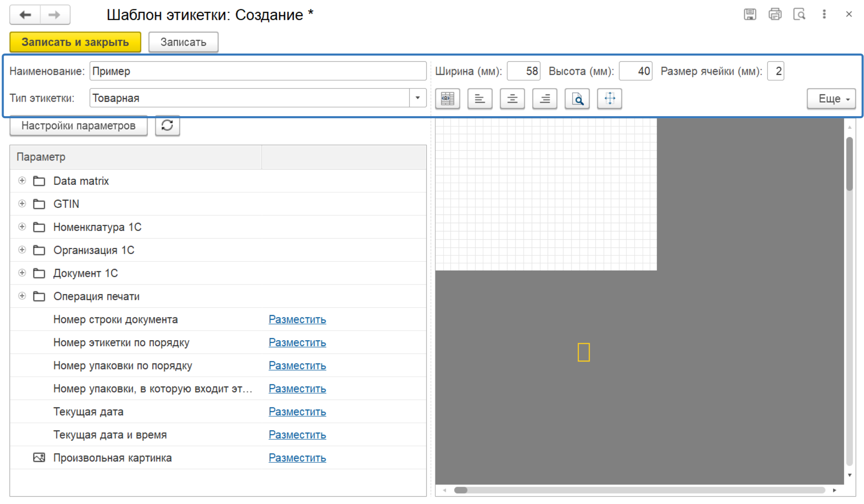Select the Номер этикетки по порядку label
Image resolution: width=864 pixels, height=504 pixels.
pyautogui.click(x=121, y=343)
